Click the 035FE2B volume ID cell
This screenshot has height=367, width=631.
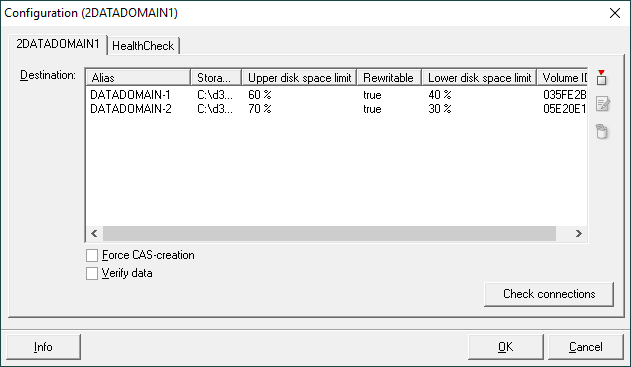pos(565,95)
